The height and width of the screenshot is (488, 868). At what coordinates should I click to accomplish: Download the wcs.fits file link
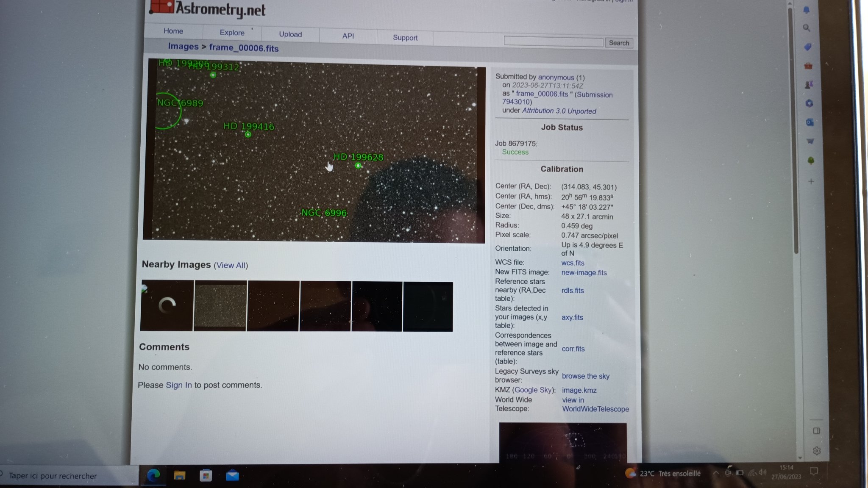coord(573,263)
